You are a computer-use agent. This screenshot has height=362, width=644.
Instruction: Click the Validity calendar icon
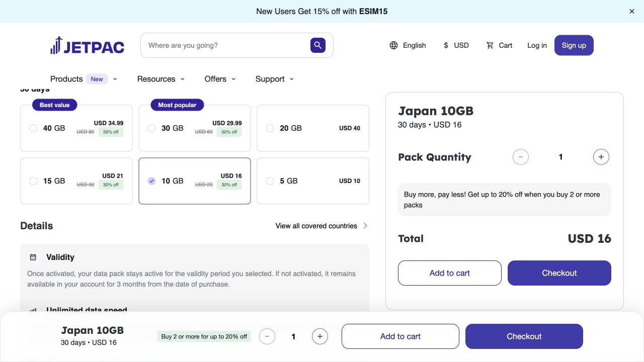pyautogui.click(x=33, y=257)
